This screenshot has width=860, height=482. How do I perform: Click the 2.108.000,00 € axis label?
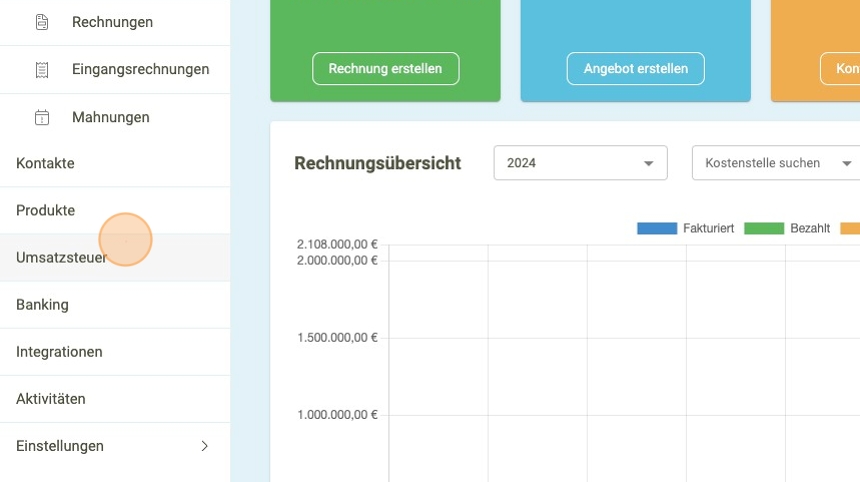click(x=337, y=245)
